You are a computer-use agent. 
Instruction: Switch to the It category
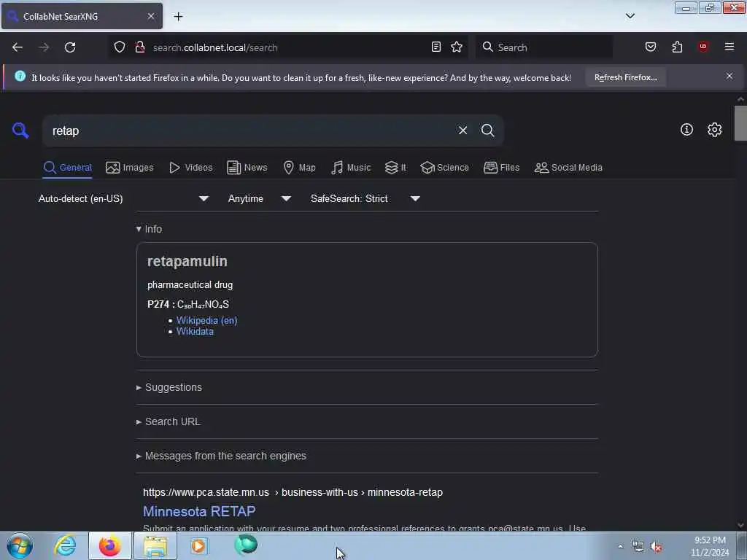395,168
